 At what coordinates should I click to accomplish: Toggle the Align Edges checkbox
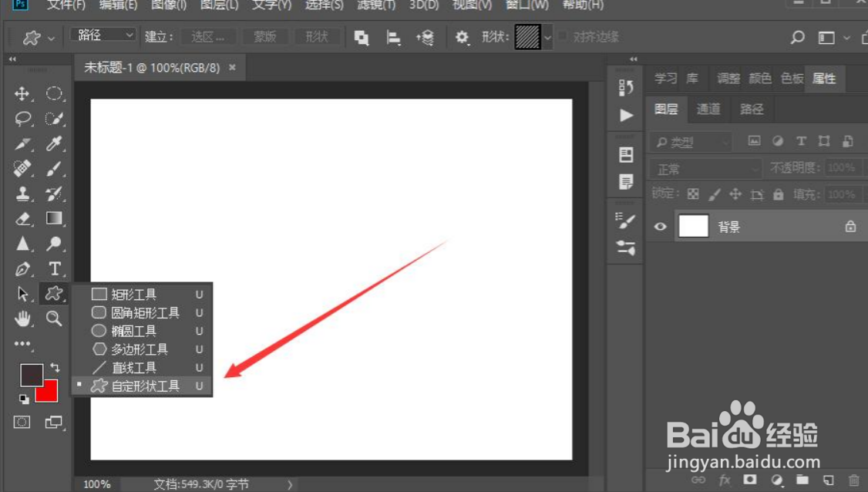coord(563,36)
